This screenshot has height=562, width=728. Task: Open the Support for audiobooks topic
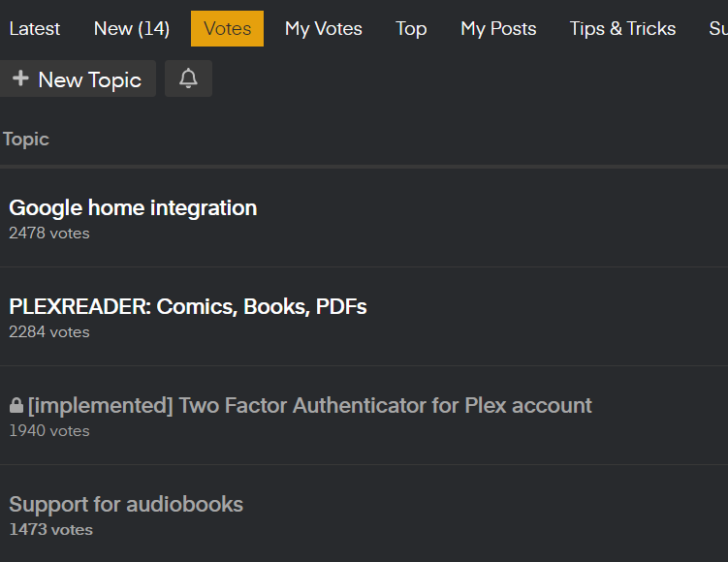pos(126,504)
